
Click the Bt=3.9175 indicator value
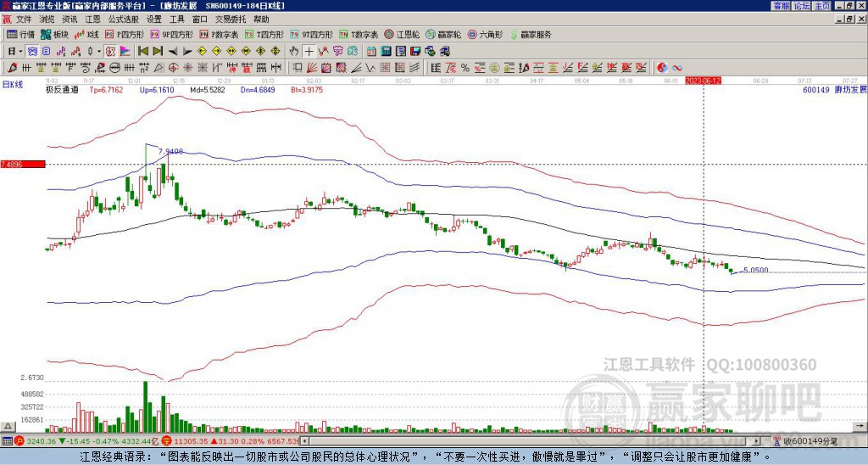(x=307, y=90)
